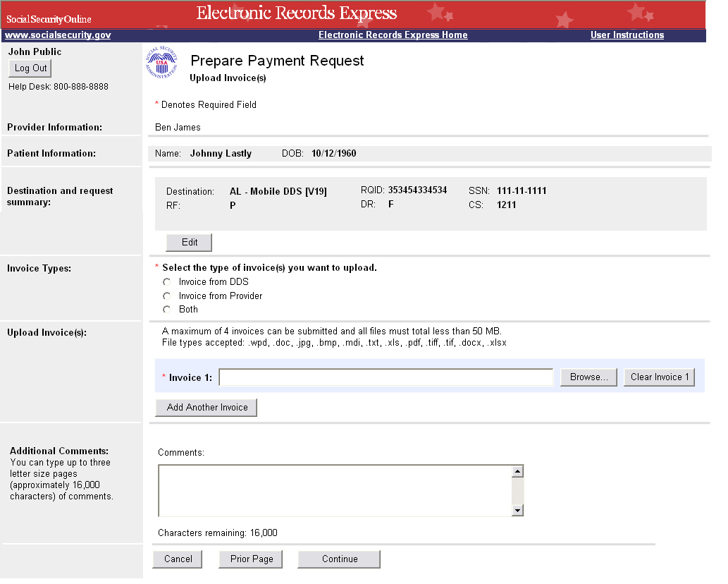Select the Invoice from Provider option

[167, 296]
